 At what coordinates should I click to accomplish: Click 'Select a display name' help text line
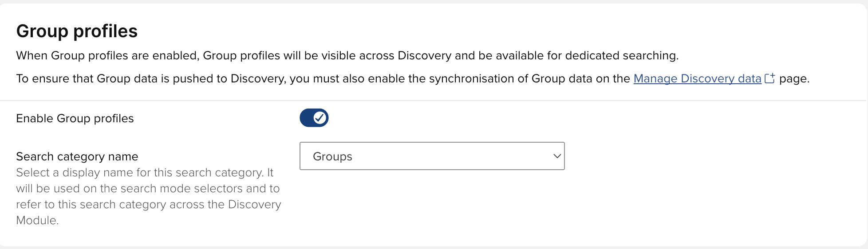coord(144,172)
